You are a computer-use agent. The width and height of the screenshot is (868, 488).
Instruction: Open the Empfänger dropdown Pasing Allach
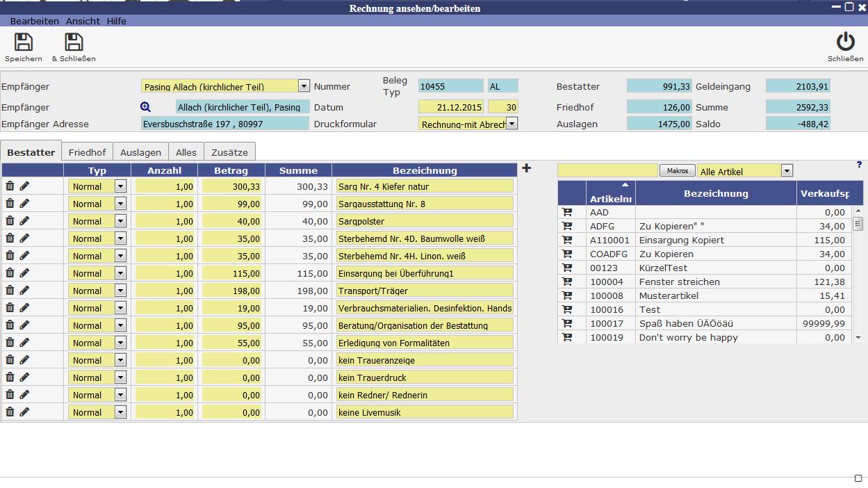click(304, 86)
